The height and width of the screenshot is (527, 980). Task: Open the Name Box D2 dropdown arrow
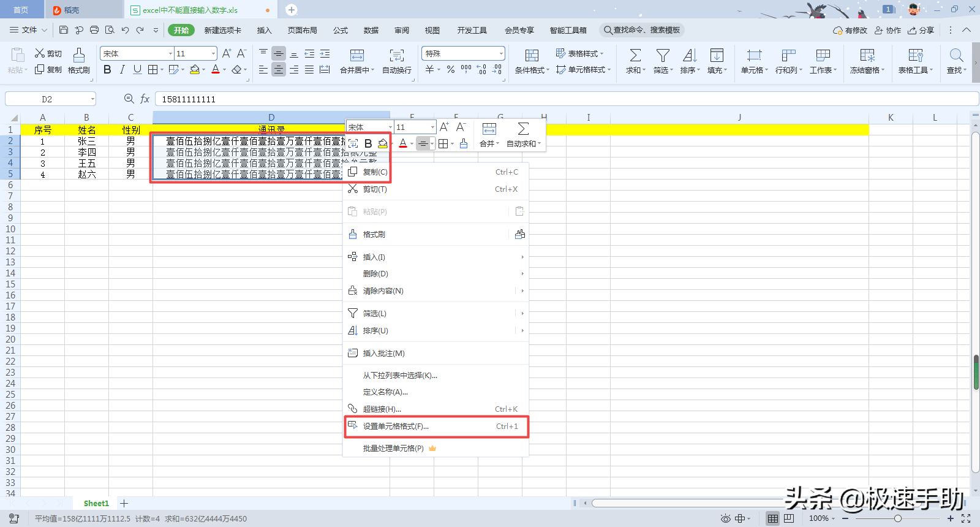tap(92, 99)
